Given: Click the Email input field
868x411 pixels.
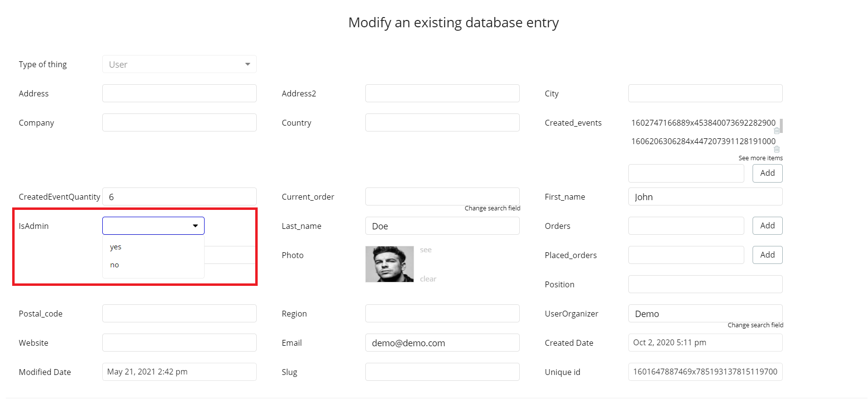Looking at the screenshot, I should coord(442,343).
